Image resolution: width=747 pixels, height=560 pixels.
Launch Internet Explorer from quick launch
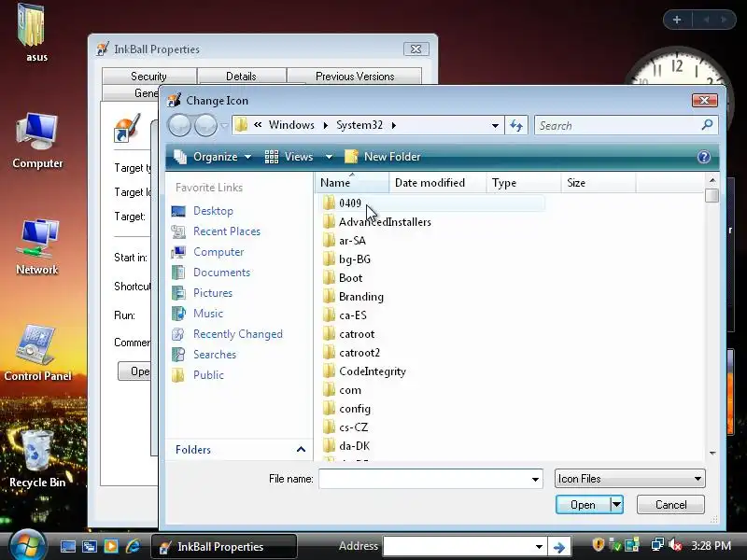[x=133, y=546]
